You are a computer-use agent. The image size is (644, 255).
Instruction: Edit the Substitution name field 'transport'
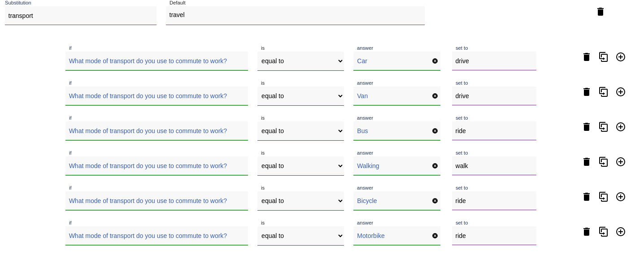81,16
